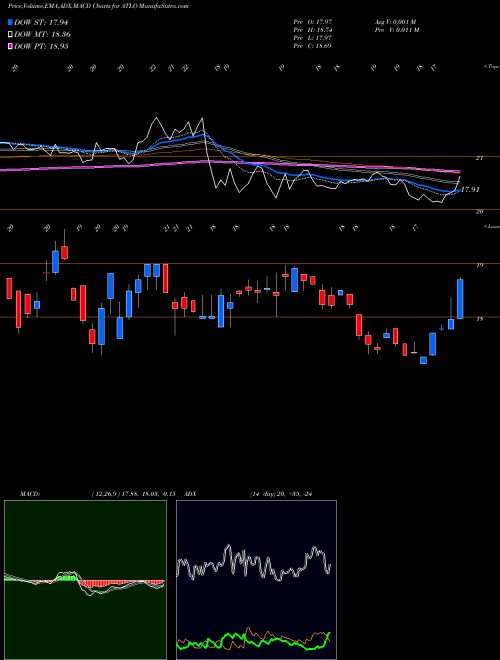Click the 17.91 label at EMA line end
This screenshot has width=500, height=660.
tap(470, 190)
